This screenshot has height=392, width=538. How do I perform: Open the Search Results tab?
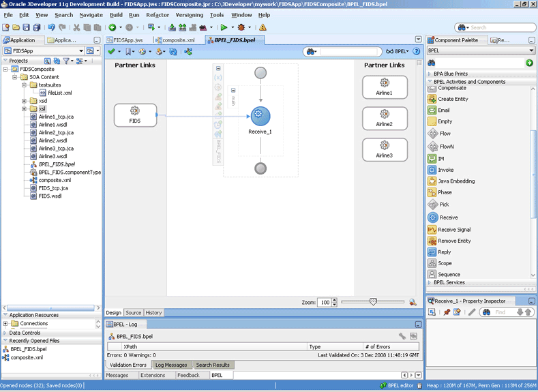coord(212,365)
